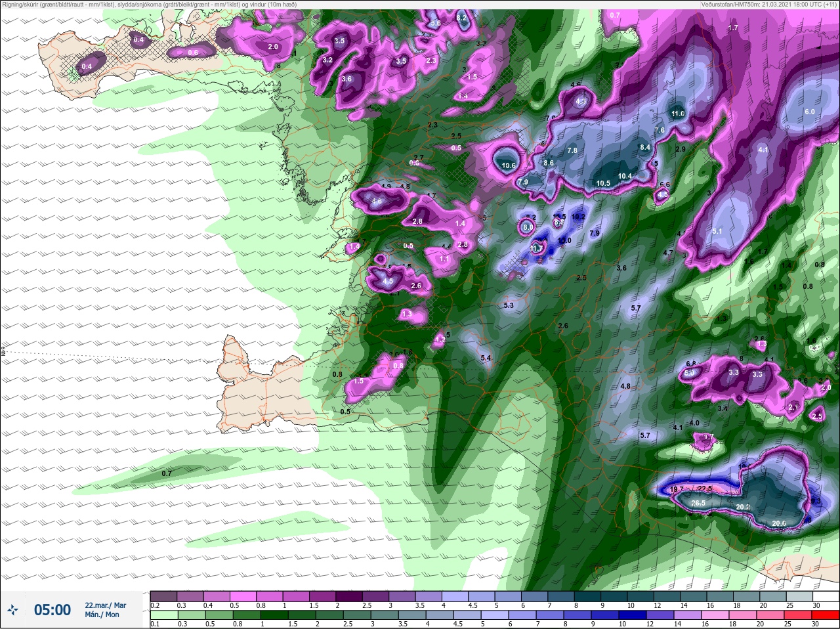The height and width of the screenshot is (629, 840).
Task: Click the 11.0 precipitation value on the map
Action: pos(678,114)
